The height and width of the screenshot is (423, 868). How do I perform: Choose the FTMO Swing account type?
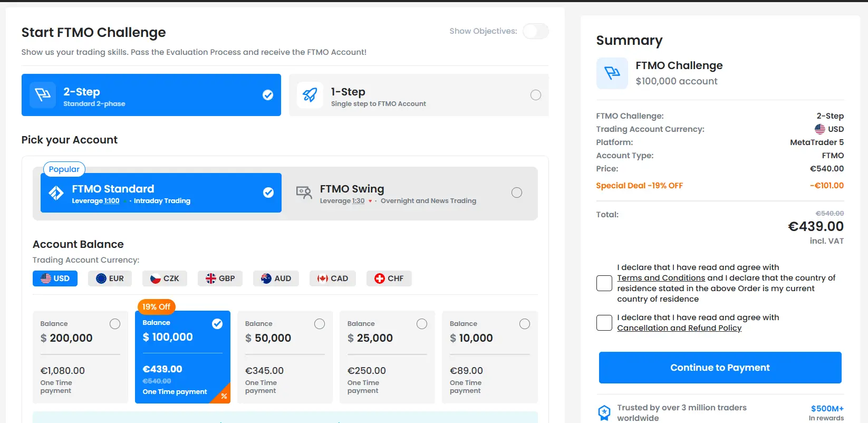coord(410,193)
